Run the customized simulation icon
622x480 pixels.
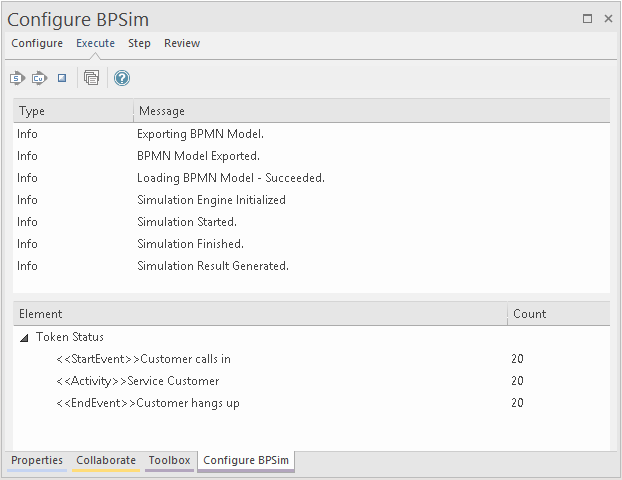point(39,78)
